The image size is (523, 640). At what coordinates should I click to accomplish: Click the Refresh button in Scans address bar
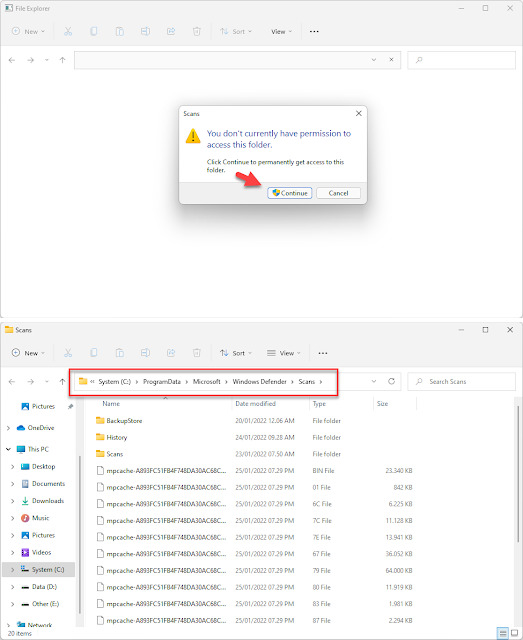391,381
